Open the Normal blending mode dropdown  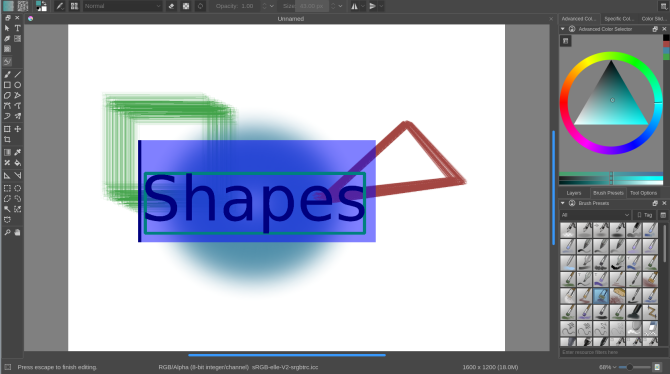122,6
